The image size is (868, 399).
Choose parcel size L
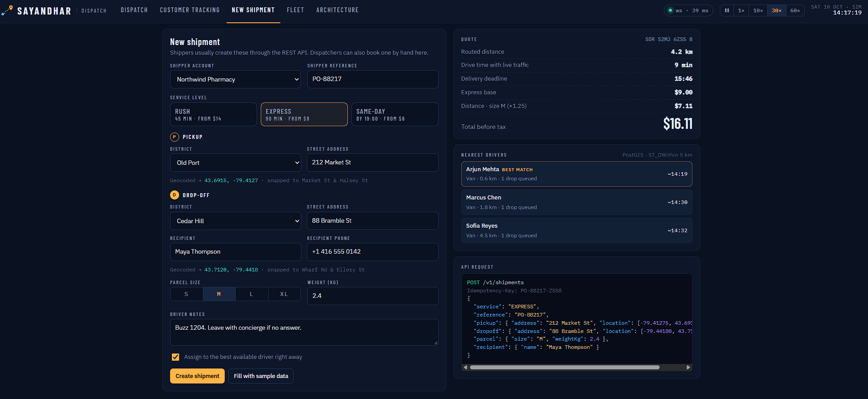[252, 294]
